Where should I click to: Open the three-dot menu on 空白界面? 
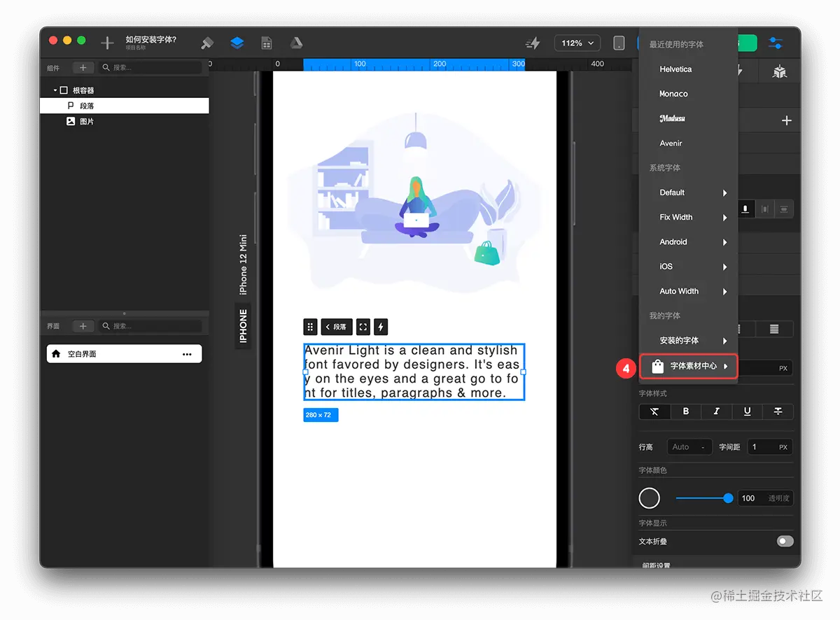click(187, 354)
